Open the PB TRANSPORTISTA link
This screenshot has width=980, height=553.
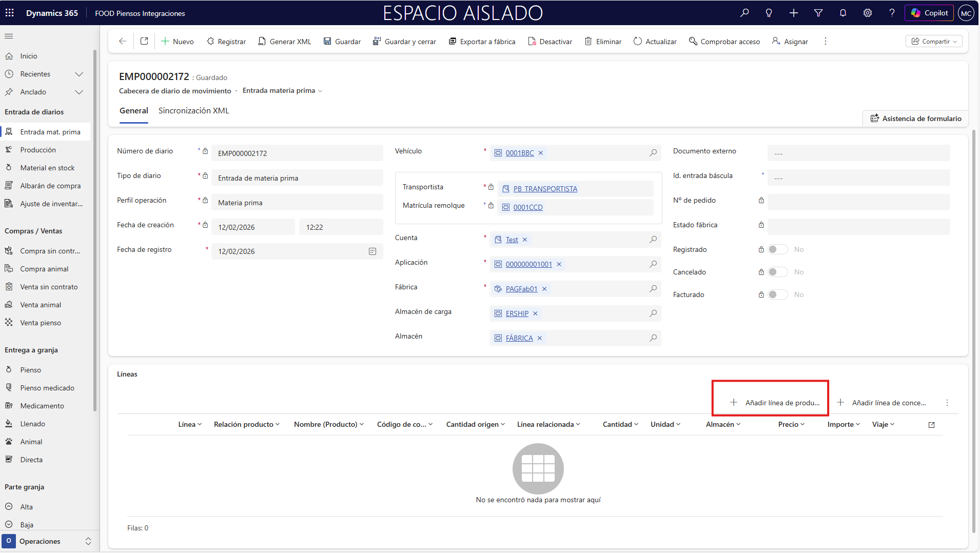coord(545,189)
